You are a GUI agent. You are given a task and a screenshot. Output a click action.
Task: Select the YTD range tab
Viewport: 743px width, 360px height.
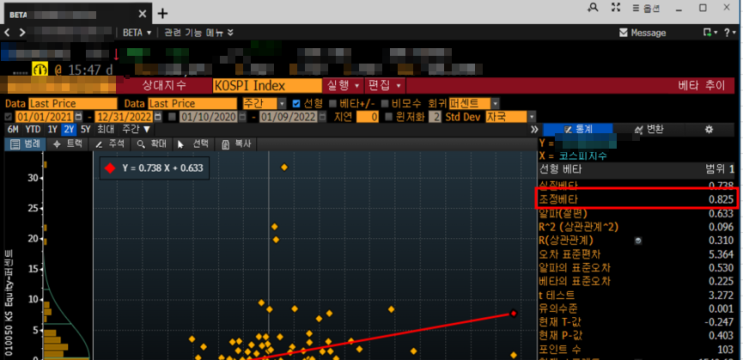[33, 129]
